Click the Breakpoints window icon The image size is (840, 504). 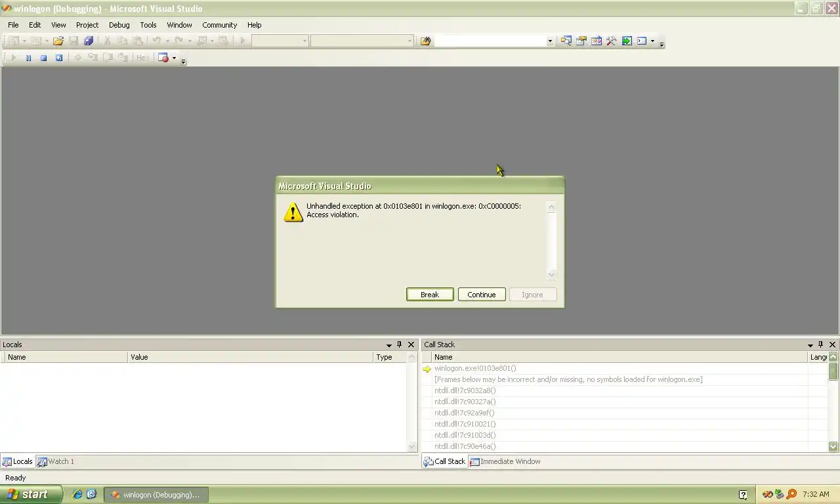pos(163,58)
